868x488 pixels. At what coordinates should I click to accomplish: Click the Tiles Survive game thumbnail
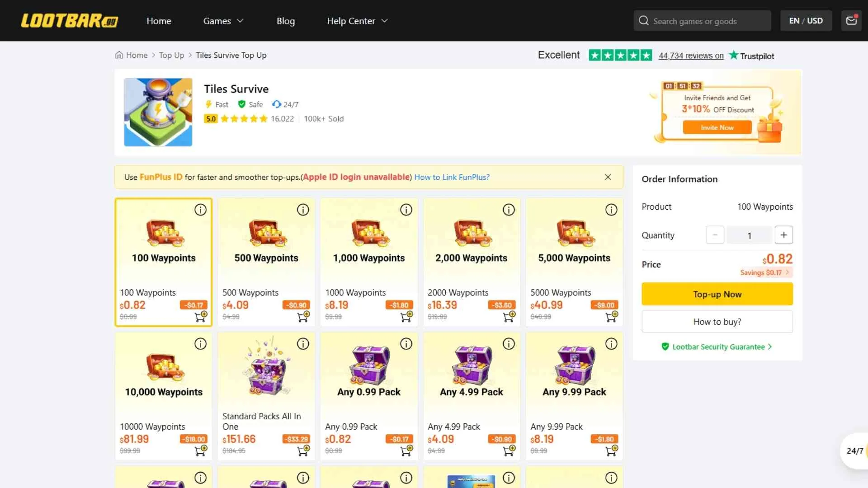[x=158, y=112]
